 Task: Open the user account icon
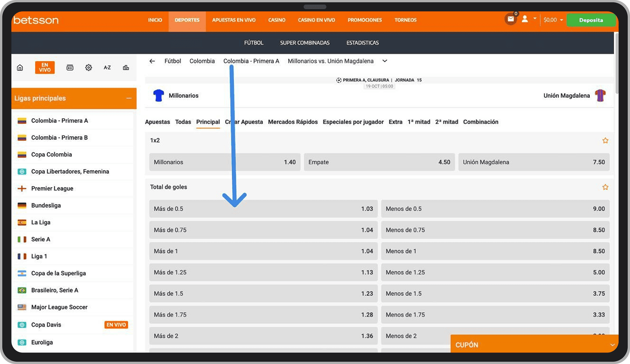[x=525, y=19]
